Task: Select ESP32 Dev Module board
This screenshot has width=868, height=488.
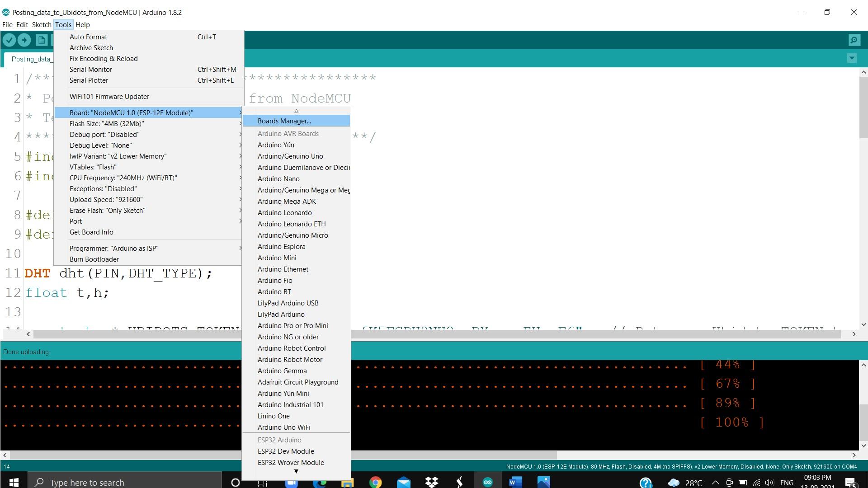Action: point(296,451)
